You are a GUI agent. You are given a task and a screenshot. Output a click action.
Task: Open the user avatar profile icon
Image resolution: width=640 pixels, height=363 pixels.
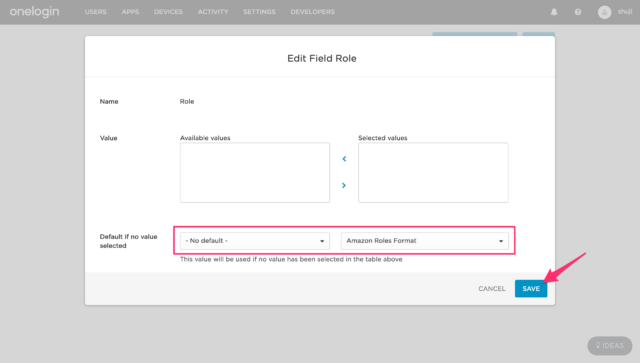[604, 12]
